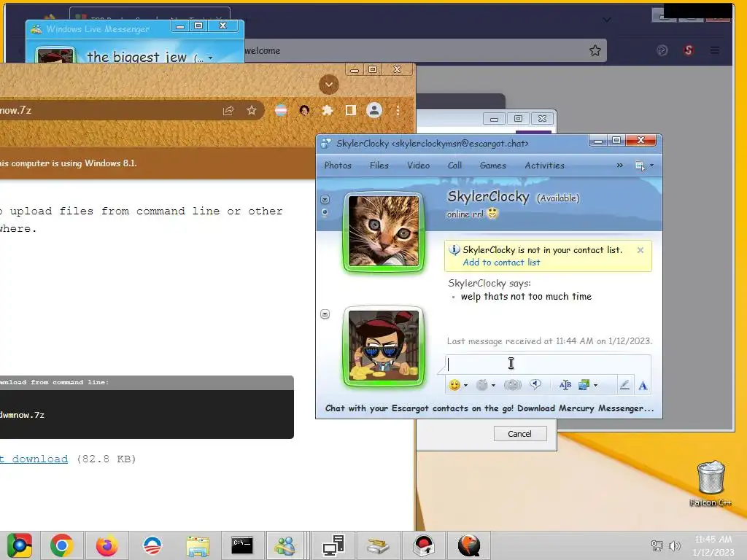Screen dimensions: 747x560
Task: Open the Activities menu in chat
Action: click(x=544, y=166)
